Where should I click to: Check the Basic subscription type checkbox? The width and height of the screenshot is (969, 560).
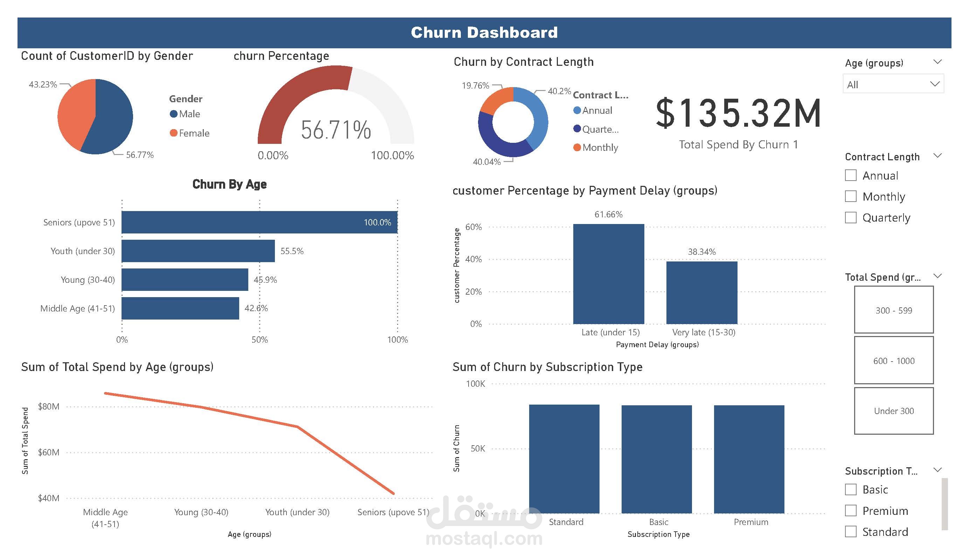point(851,489)
